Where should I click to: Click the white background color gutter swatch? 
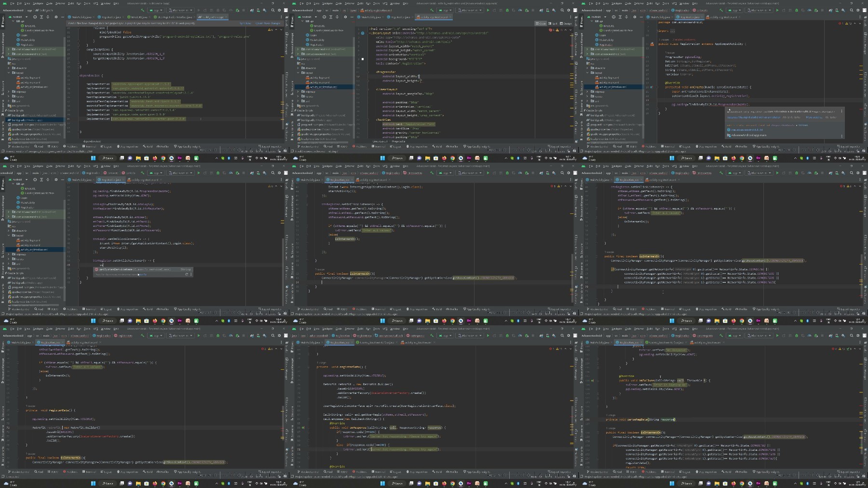(x=363, y=59)
